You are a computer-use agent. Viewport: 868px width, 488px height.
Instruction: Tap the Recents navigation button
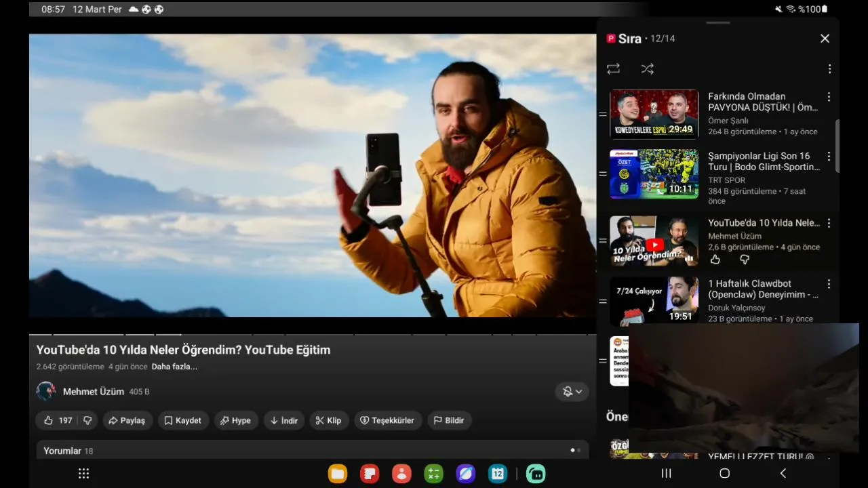(666, 474)
